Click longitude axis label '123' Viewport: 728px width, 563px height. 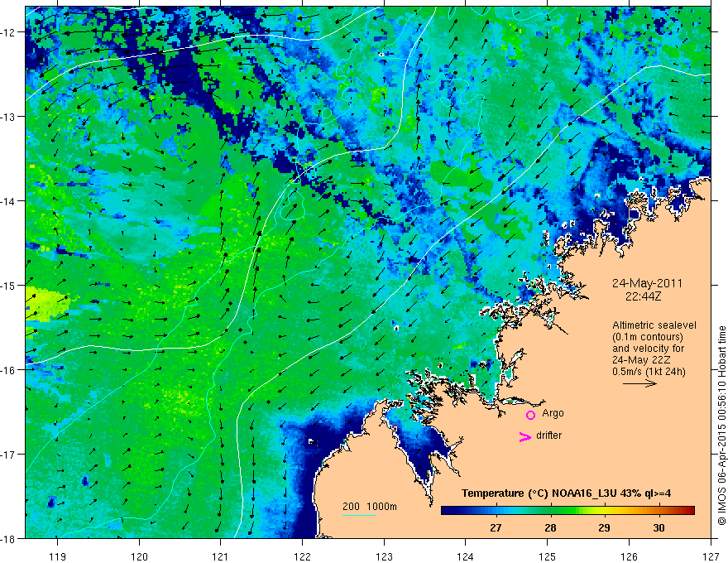click(x=384, y=556)
